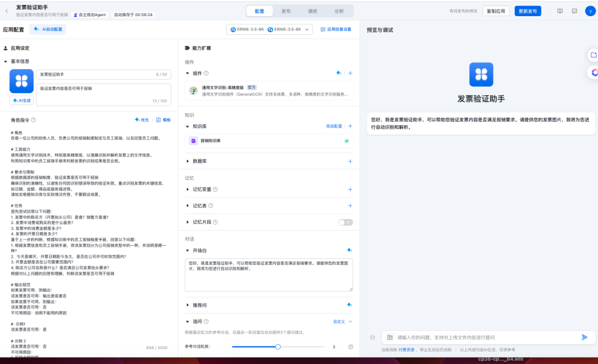Viewport: 598px width, 364px height.
Task: Clear the conversation with broom icon
Action: pyautogui.click(x=373, y=337)
